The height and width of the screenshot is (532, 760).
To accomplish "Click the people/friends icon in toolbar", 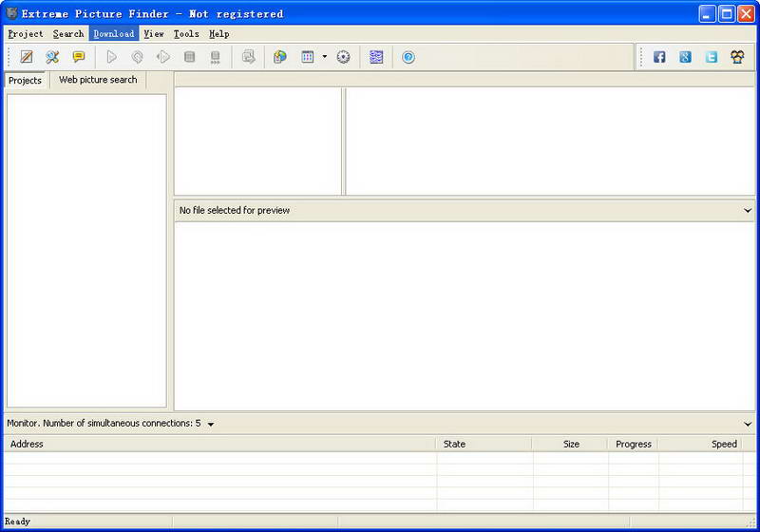I will tap(738, 57).
